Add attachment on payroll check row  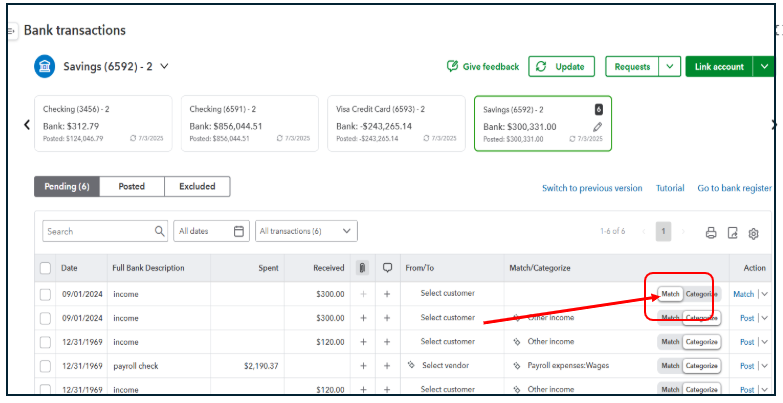coord(363,366)
